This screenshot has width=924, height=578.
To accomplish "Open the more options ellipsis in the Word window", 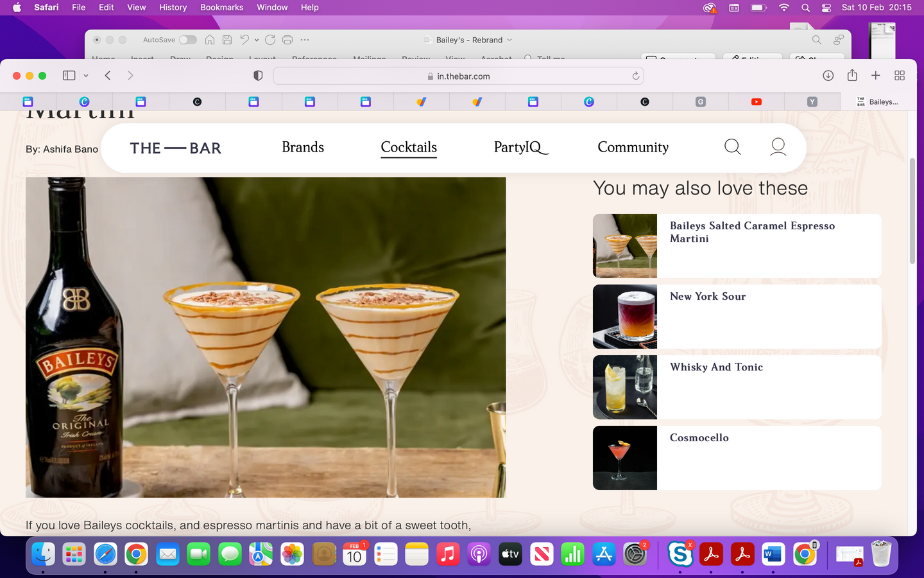I will pos(305,40).
